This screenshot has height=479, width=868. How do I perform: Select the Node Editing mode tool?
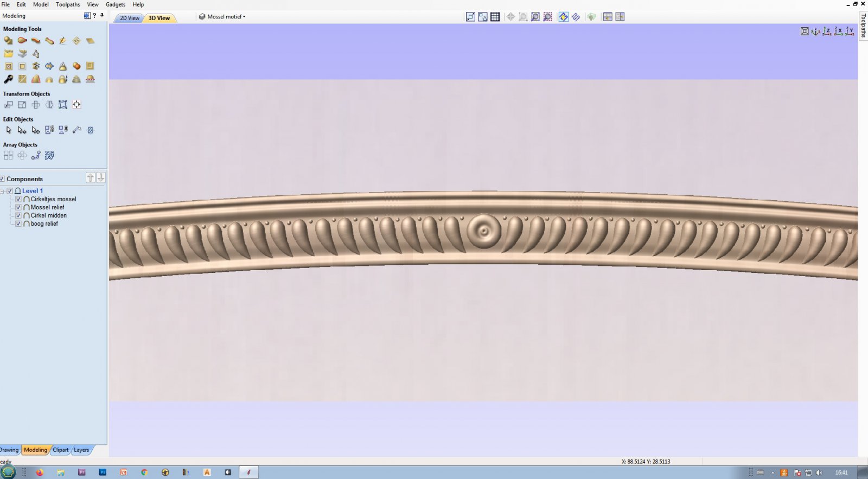tap(22, 130)
